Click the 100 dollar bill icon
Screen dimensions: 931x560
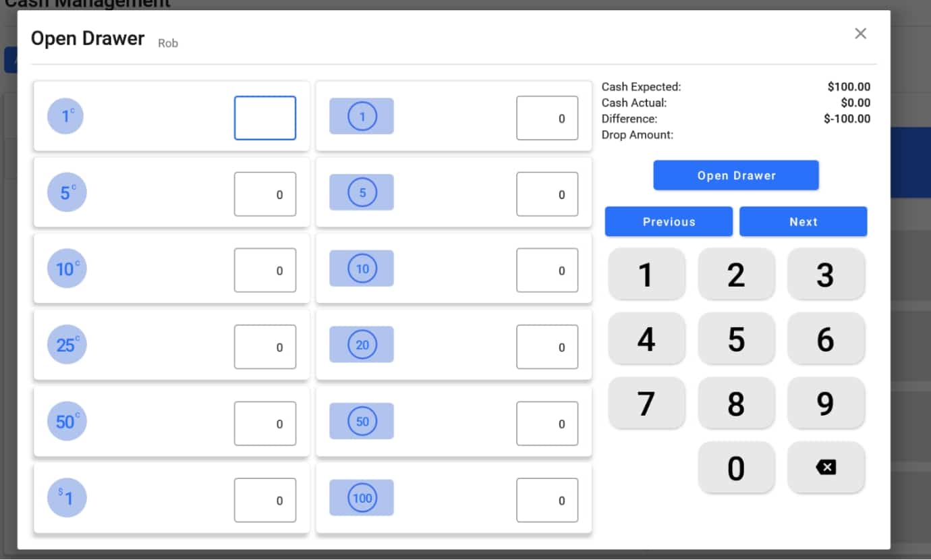coord(362,498)
